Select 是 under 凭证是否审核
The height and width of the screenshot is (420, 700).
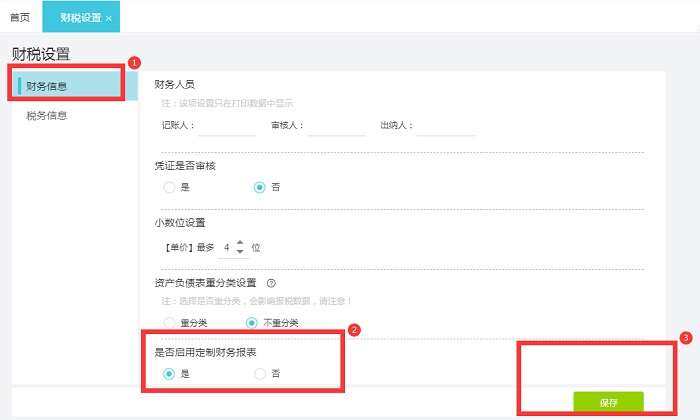click(170, 187)
